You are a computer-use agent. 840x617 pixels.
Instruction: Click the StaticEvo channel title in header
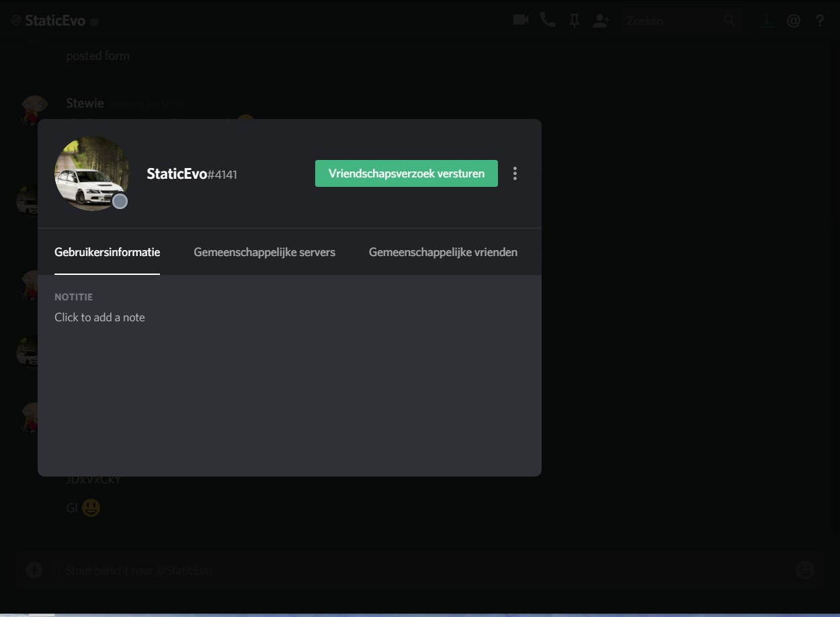point(55,21)
